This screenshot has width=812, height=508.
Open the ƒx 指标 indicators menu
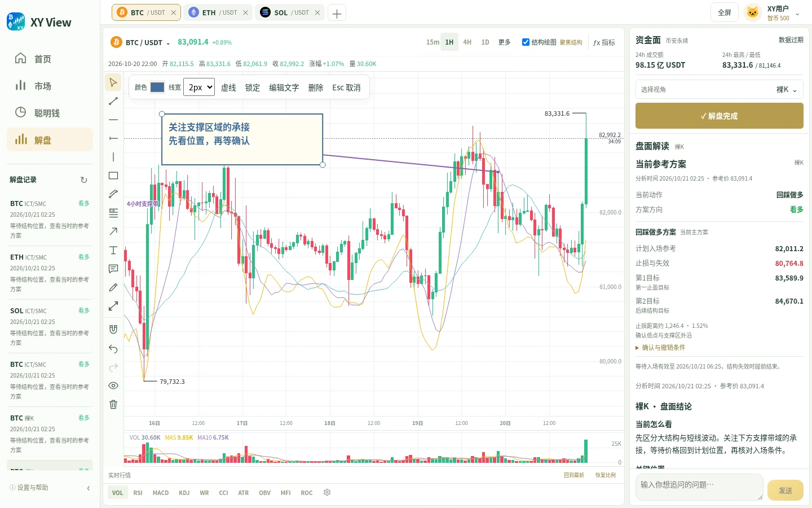[x=604, y=42]
